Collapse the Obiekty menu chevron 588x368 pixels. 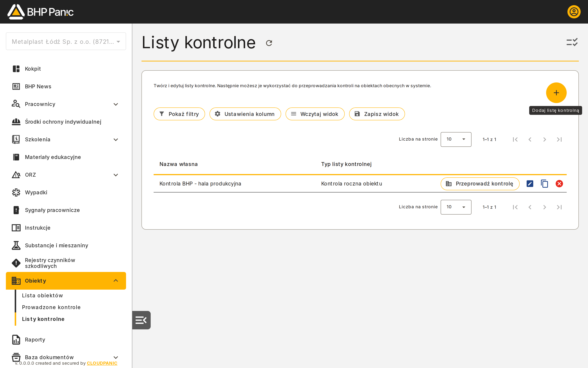116,281
